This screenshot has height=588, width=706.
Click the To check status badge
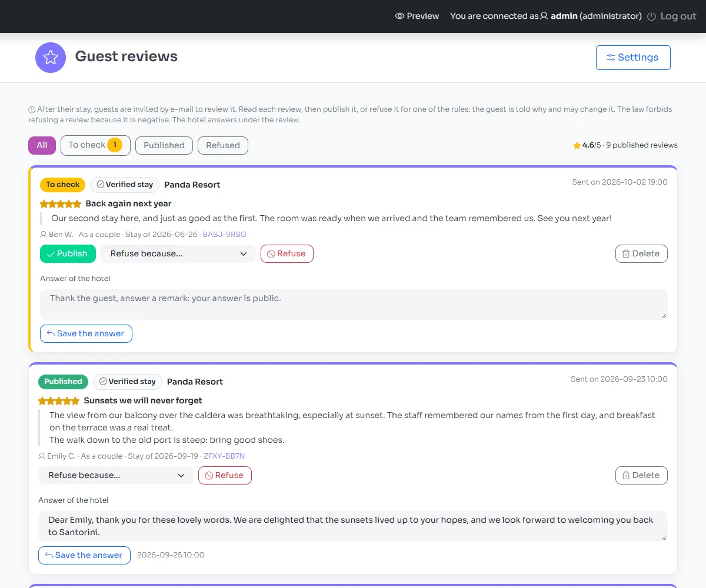pyautogui.click(x=63, y=185)
